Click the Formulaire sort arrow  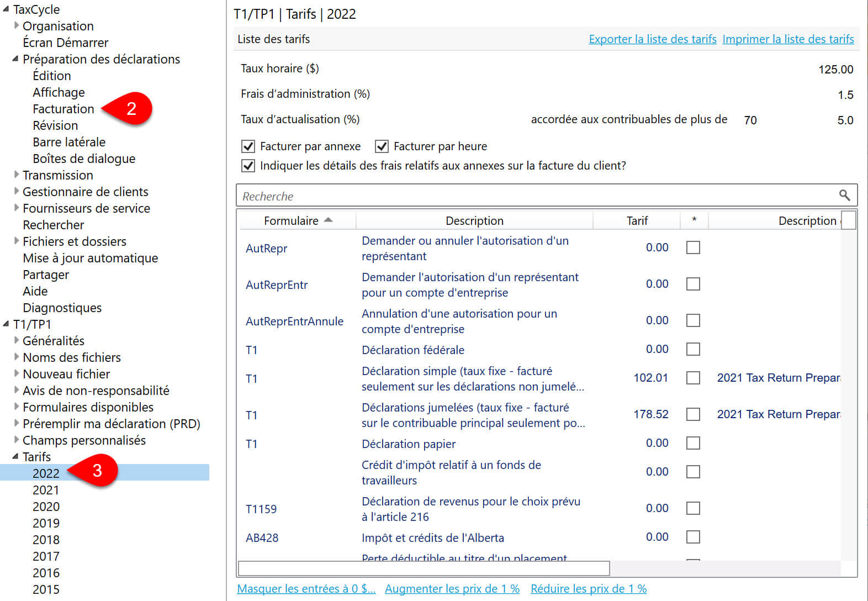(329, 220)
